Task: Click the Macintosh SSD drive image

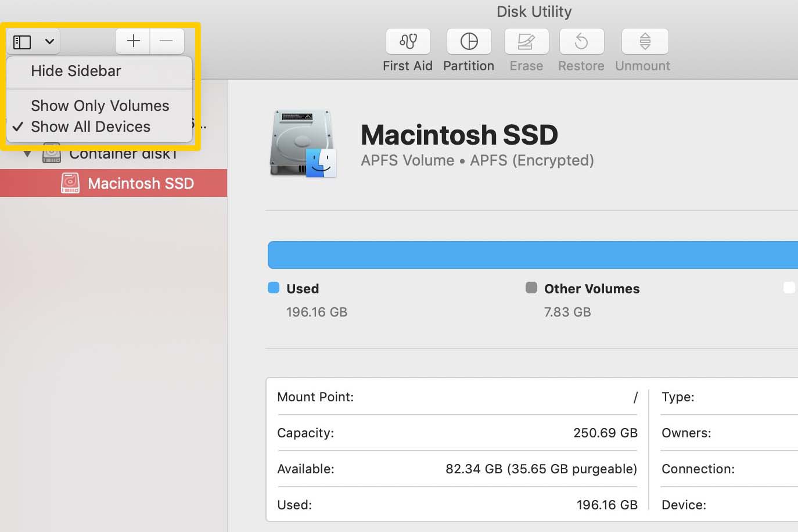Action: click(x=303, y=143)
